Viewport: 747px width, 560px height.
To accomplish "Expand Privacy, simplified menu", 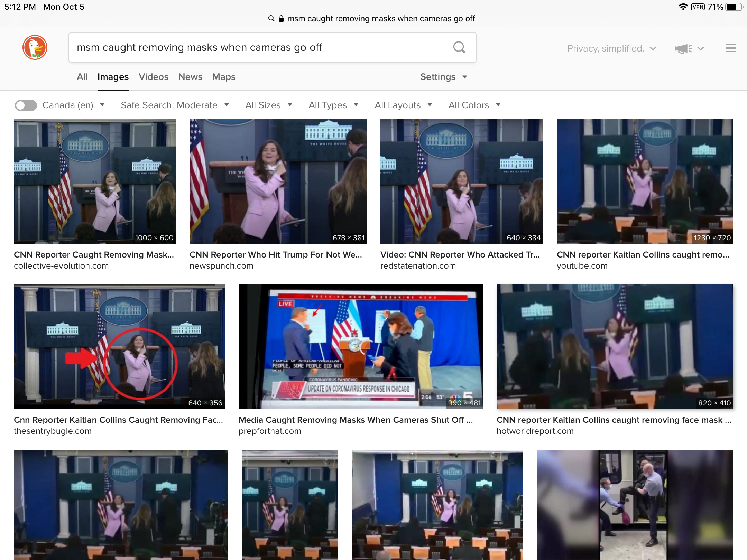I will pos(612,48).
